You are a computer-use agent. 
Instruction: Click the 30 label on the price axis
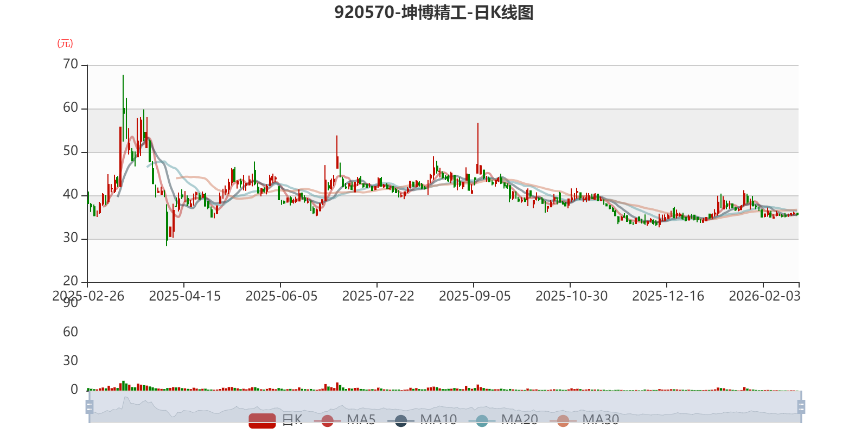[x=71, y=238]
